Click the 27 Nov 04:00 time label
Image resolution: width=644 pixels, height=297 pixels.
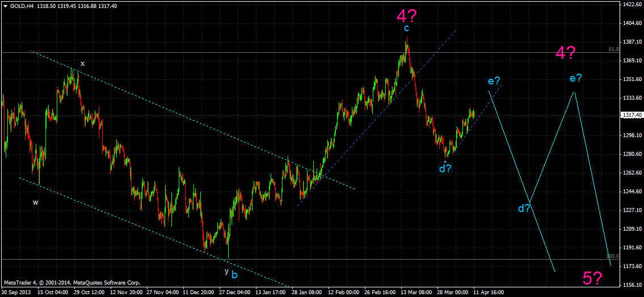(x=162, y=292)
